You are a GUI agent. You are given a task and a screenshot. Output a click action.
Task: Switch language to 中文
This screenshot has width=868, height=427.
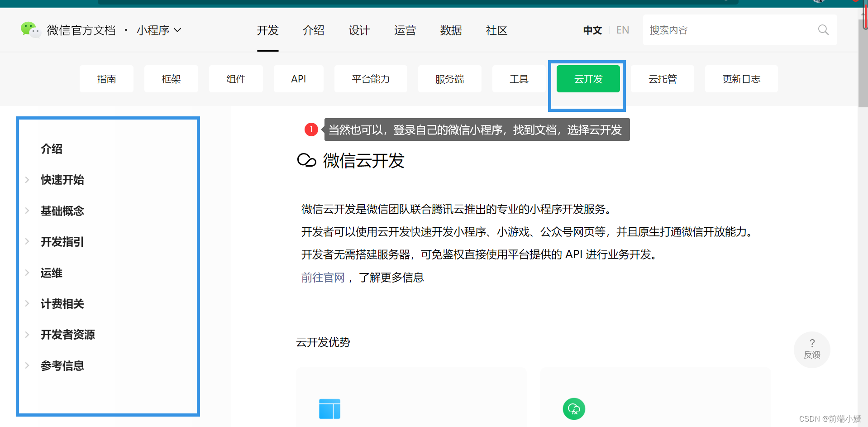[x=592, y=30]
